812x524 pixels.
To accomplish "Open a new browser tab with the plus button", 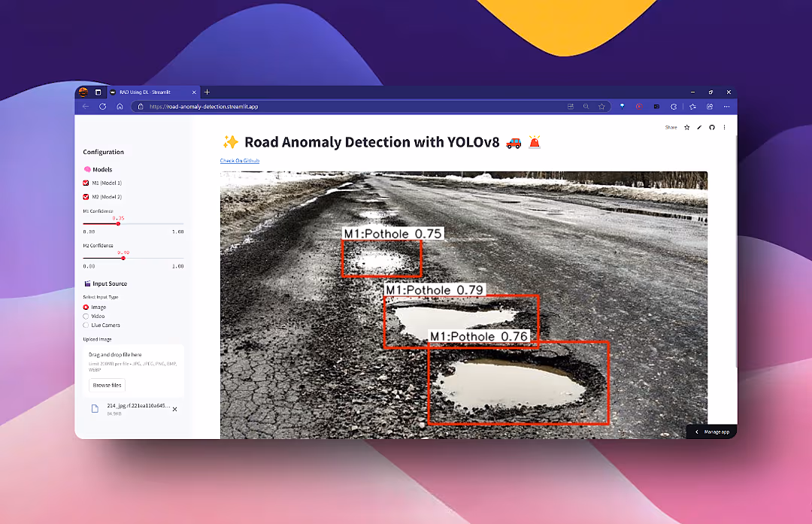I will pyautogui.click(x=207, y=92).
